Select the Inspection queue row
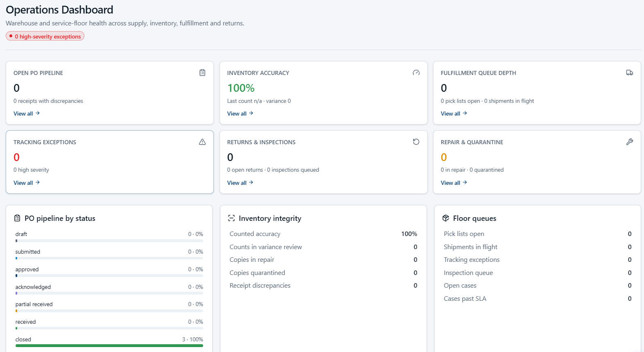The width and height of the screenshot is (644, 352). click(537, 273)
